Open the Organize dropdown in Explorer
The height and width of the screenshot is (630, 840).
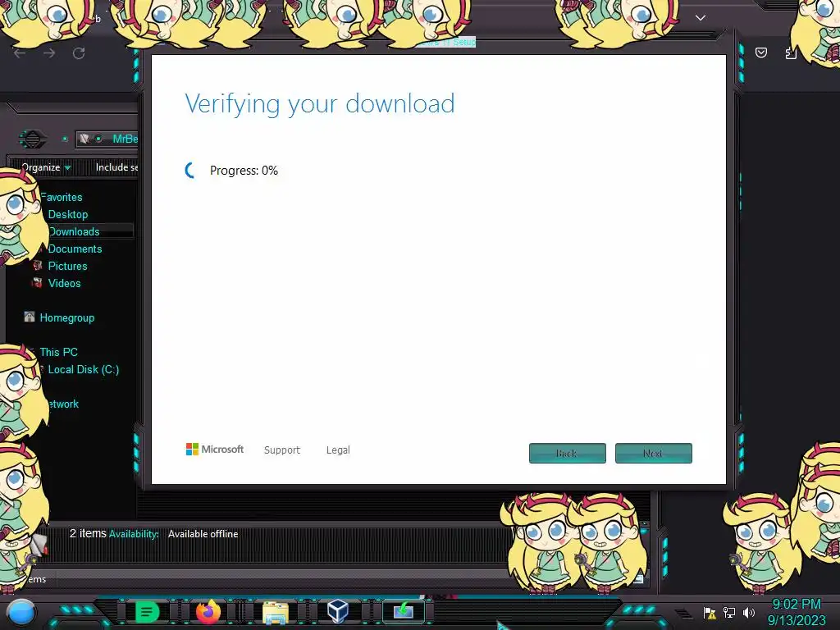(x=46, y=167)
